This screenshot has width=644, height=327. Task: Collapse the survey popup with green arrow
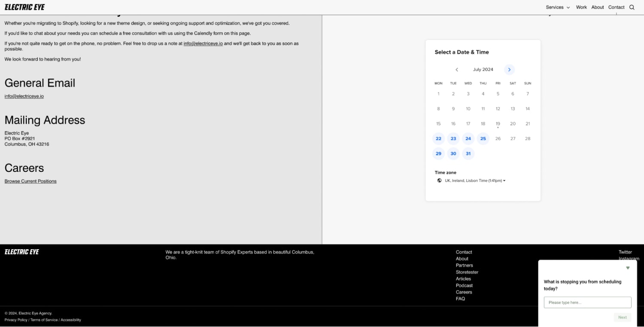(628, 268)
